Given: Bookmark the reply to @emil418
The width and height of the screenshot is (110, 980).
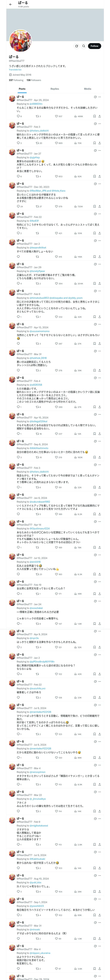Looking at the screenshot, I should coord(95,574).
